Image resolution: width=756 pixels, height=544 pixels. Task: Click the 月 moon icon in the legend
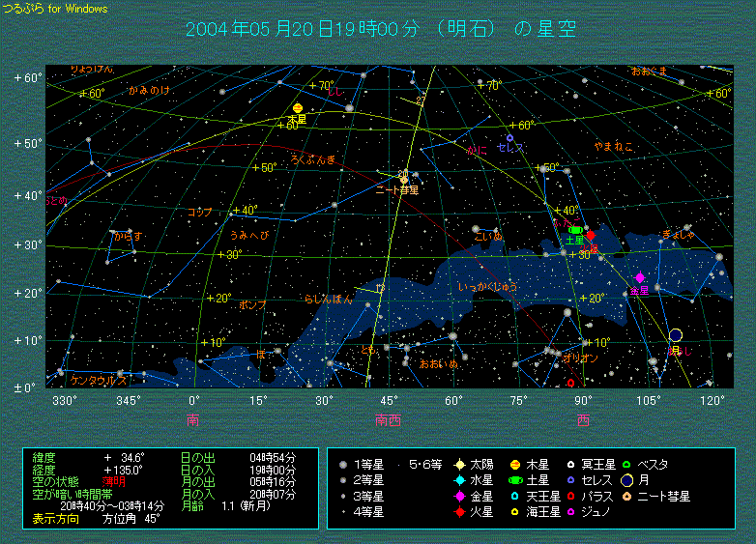coord(626,480)
